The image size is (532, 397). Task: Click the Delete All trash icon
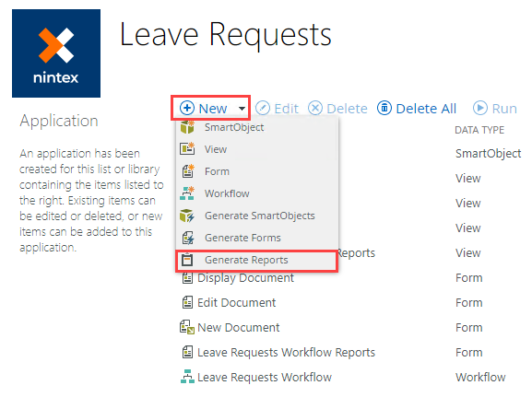pyautogui.click(x=384, y=108)
